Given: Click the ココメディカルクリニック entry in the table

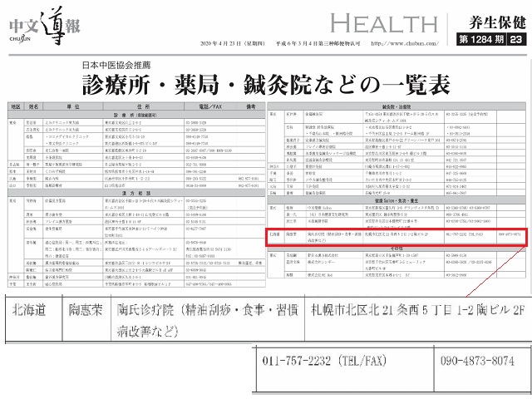Looking at the screenshot, I should (67, 136).
